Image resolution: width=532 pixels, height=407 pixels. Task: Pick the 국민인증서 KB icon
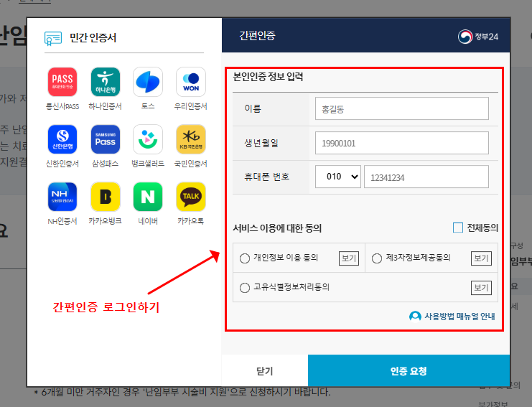click(191, 139)
